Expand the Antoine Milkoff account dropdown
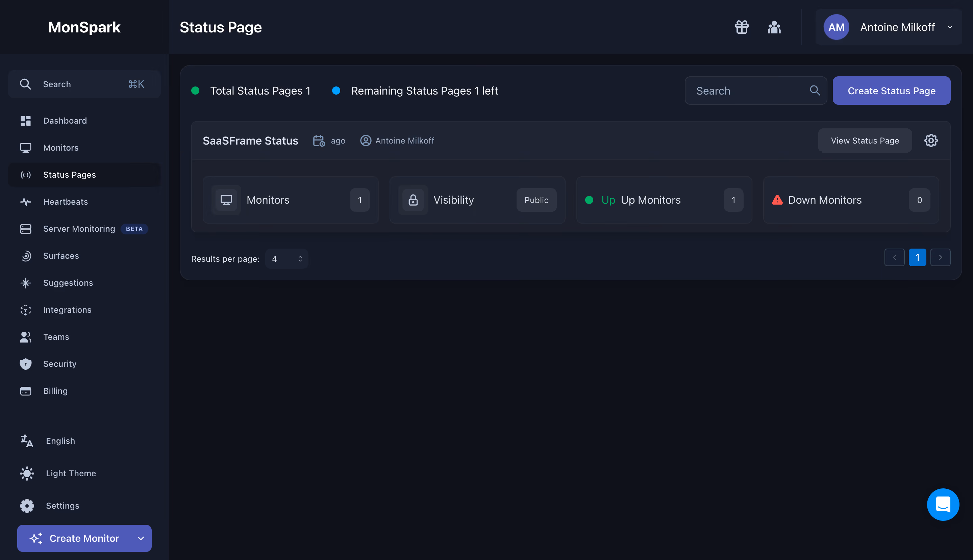Screen dimensions: 973x560 click(950, 27)
